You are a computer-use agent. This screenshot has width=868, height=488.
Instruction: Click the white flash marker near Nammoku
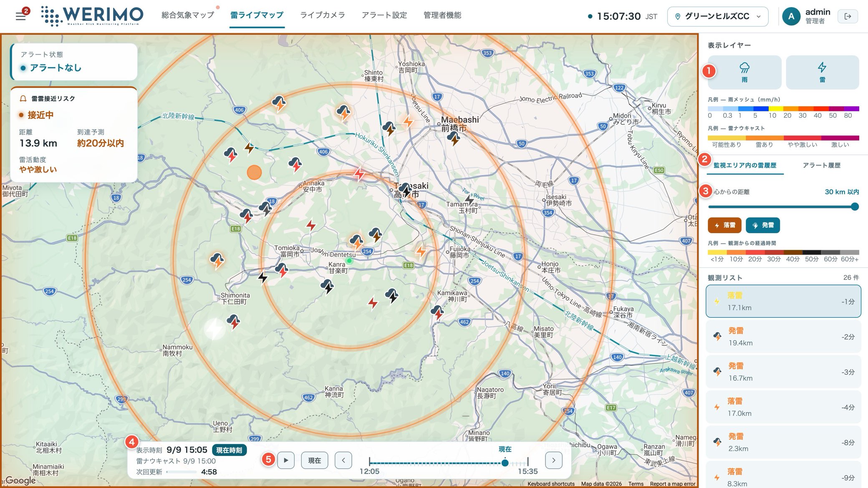tap(214, 329)
